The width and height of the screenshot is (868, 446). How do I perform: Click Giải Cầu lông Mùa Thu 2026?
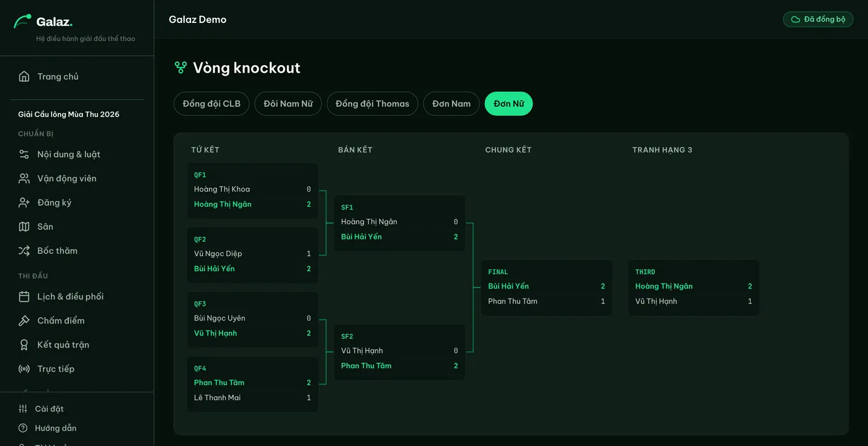point(69,114)
